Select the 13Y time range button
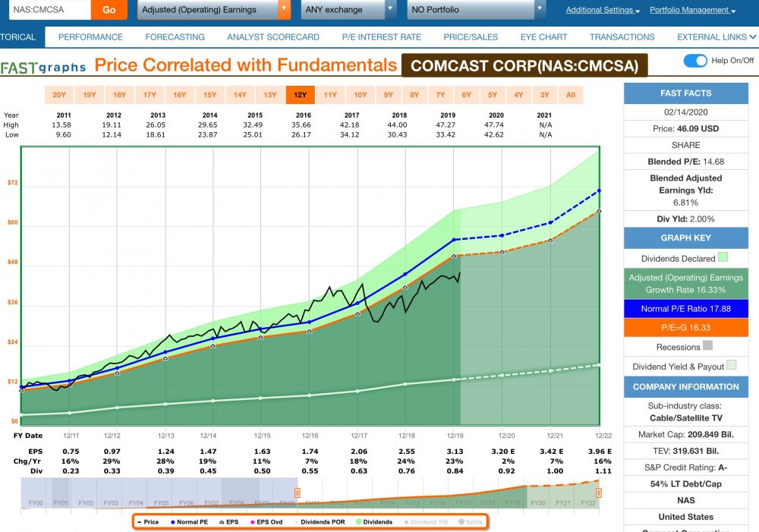 [x=270, y=95]
